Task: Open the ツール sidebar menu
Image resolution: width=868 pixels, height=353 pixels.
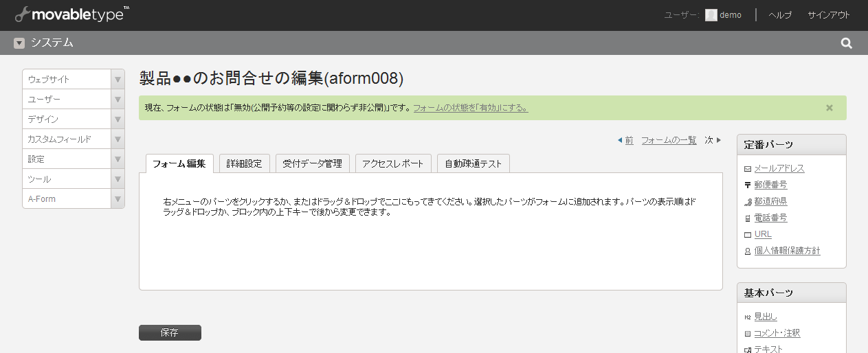Action: tap(67, 179)
